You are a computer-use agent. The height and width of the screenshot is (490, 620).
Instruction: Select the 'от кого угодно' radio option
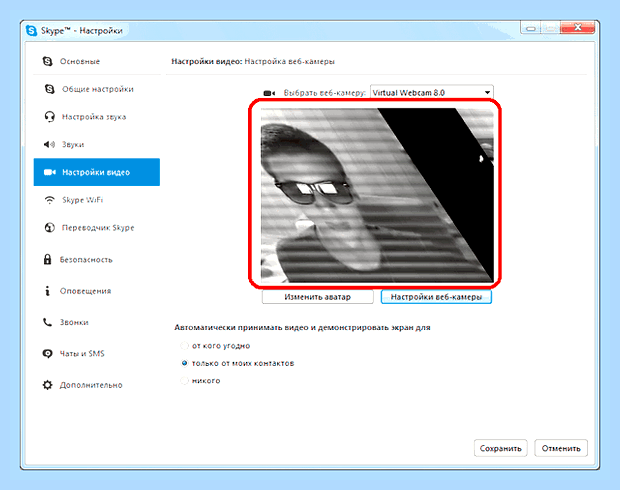pyautogui.click(x=184, y=346)
